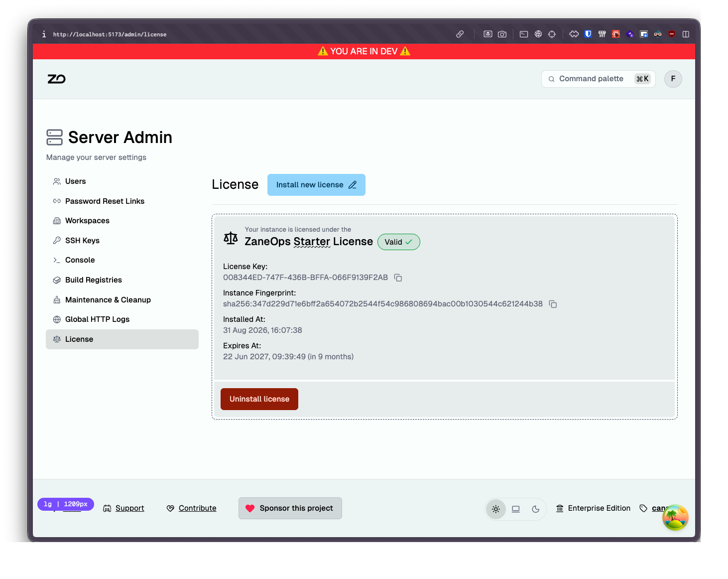Click the download tray icon in browser toolbar
The image size is (728, 579).
488,34
